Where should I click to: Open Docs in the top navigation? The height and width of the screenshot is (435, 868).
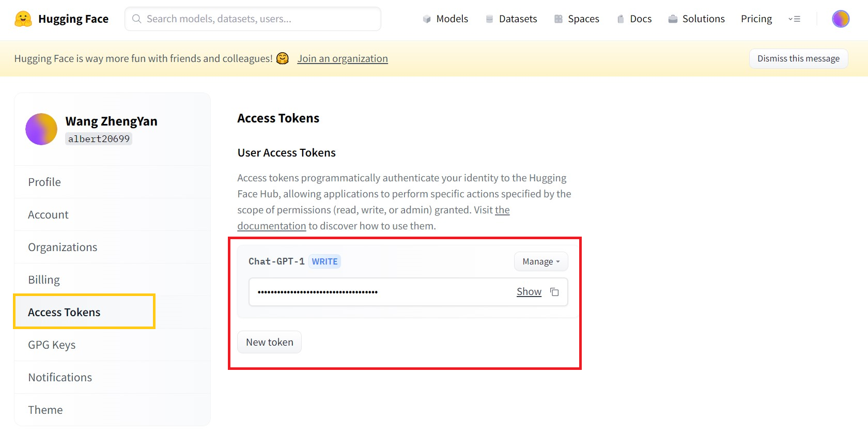click(x=634, y=19)
